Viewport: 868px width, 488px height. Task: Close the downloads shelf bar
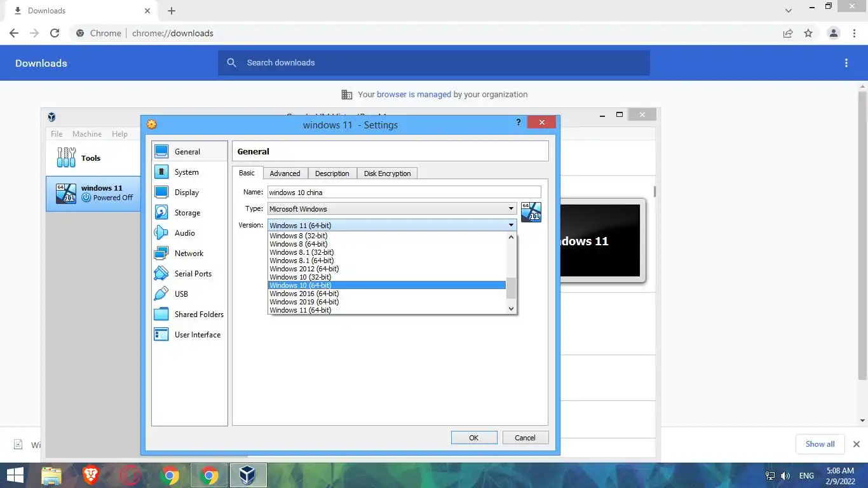(856, 444)
